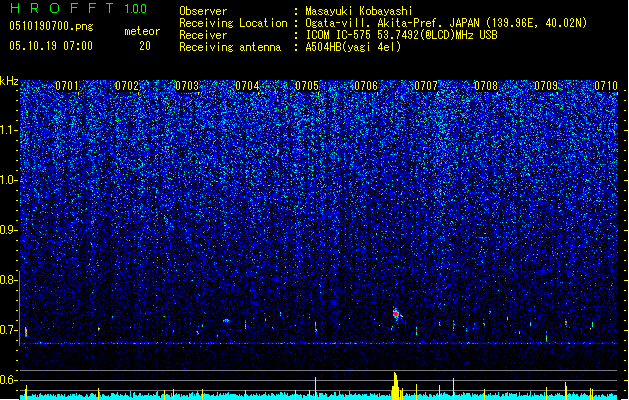Image resolution: width=629 pixels, height=400 pixels.
Task: Click the HROFFT 1.0.0 title text
Action: click(x=78, y=8)
